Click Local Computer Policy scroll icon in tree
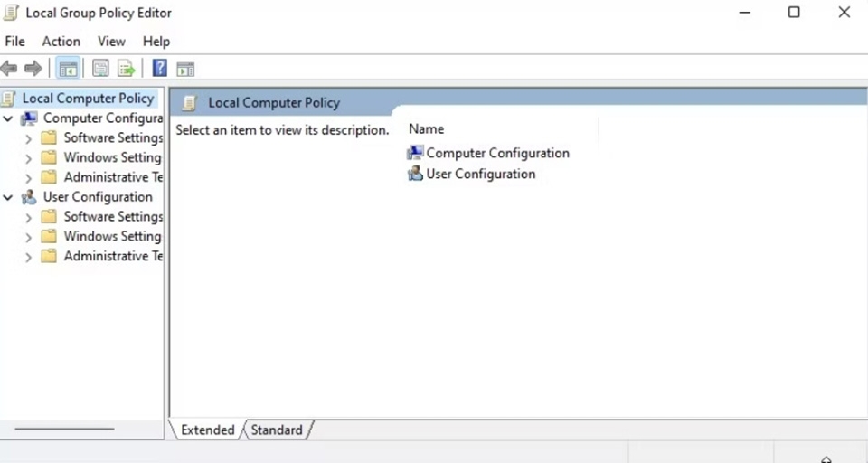 pyautogui.click(x=8, y=99)
